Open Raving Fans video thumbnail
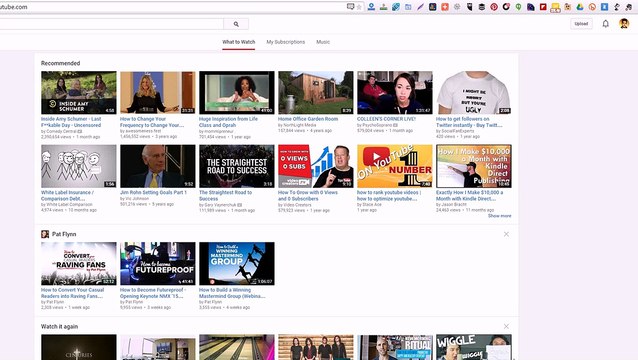Image resolution: width=638 pixels, height=360 pixels. 79,264
